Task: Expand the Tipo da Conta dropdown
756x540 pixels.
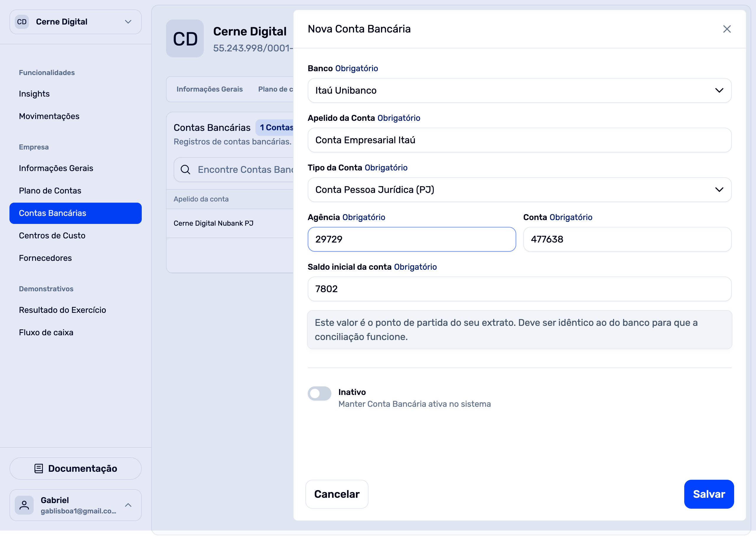Action: 519,190
